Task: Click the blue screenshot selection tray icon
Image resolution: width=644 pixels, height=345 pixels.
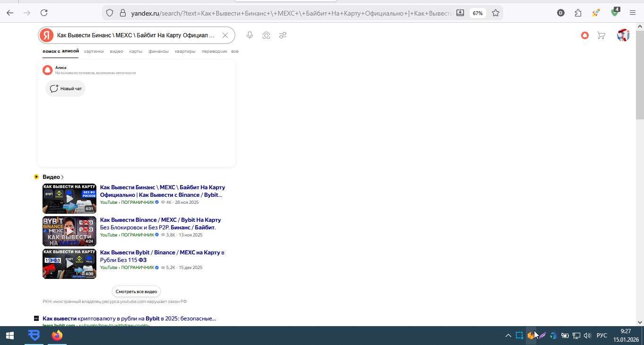Action: coord(519,336)
